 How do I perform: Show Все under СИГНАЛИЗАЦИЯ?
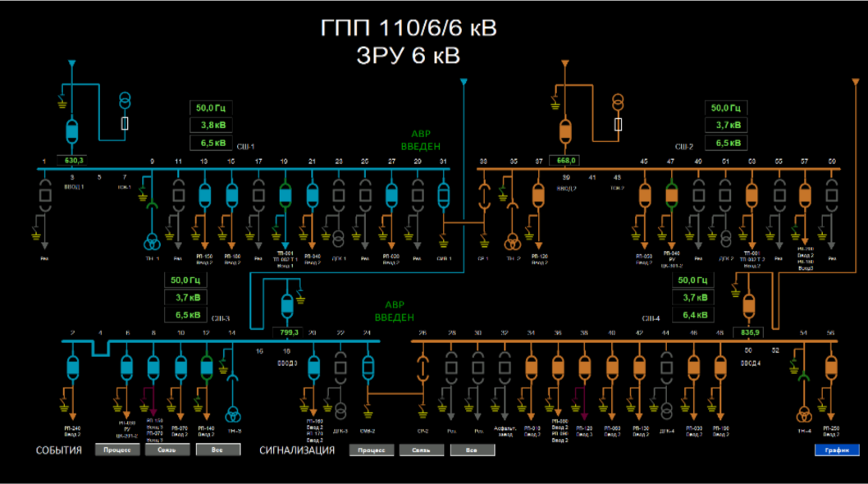tap(473, 450)
